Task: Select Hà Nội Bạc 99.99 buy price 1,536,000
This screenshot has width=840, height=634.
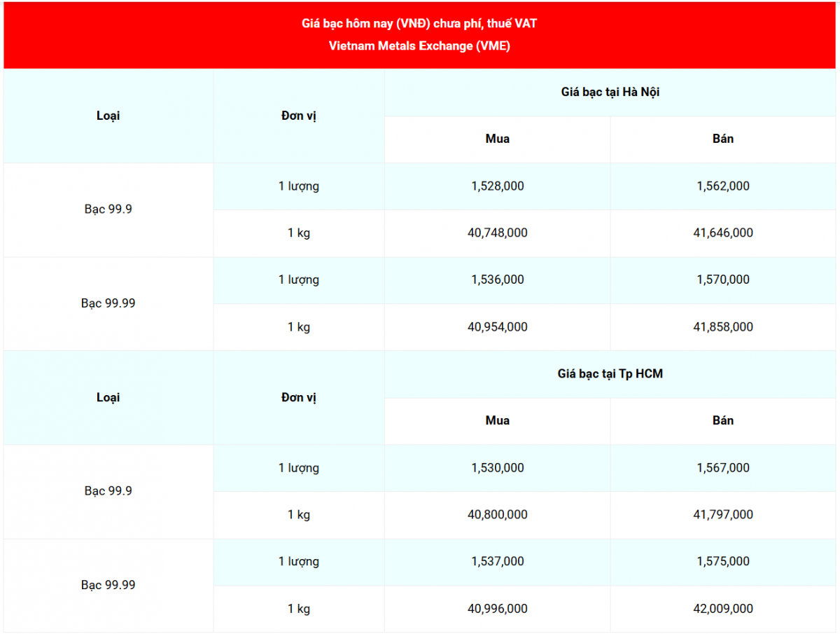Action: pyautogui.click(x=497, y=280)
